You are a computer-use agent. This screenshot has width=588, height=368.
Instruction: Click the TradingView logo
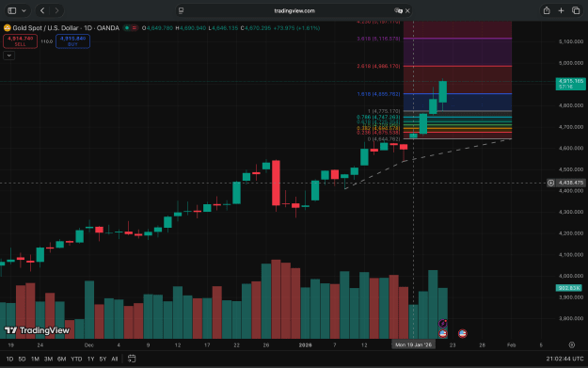click(37, 330)
